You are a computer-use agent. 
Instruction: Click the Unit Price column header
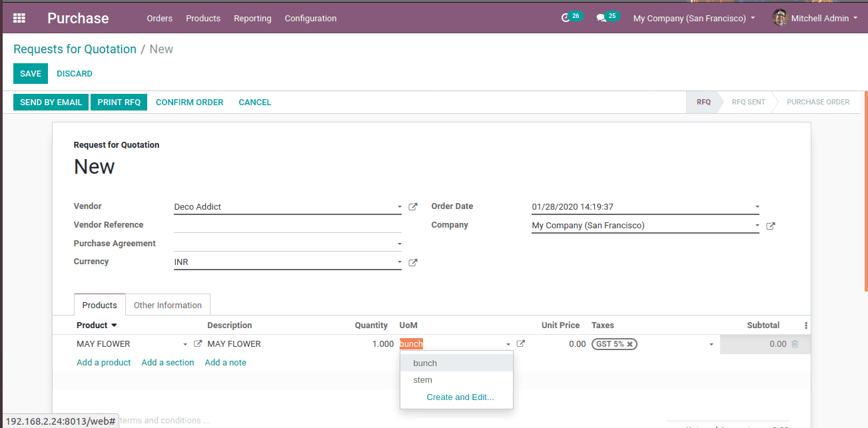click(560, 325)
